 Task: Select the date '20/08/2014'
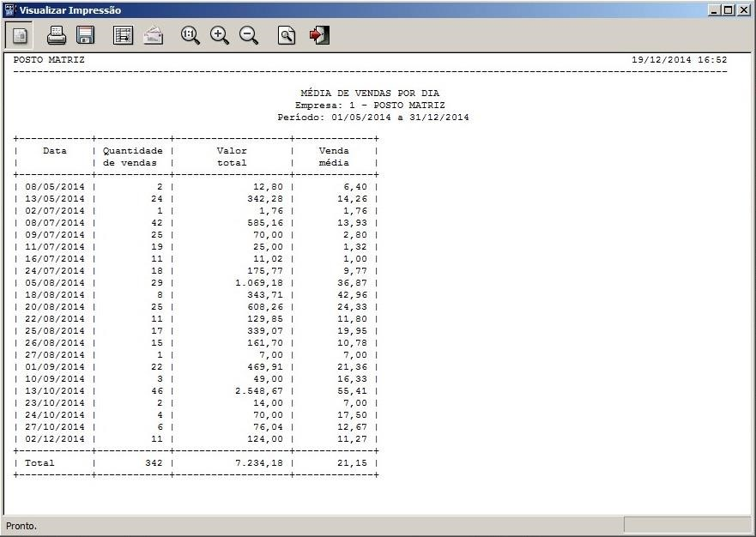point(54,306)
